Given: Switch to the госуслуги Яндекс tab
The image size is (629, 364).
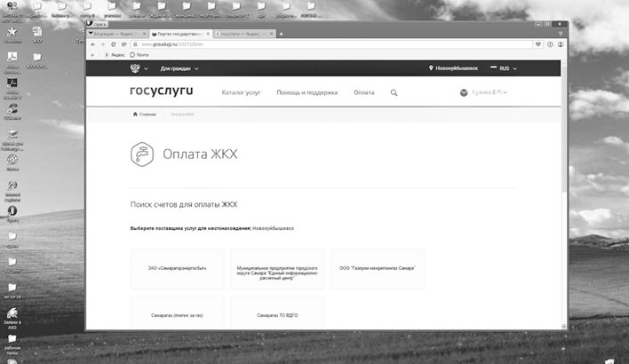Looking at the screenshot, I should [244, 34].
